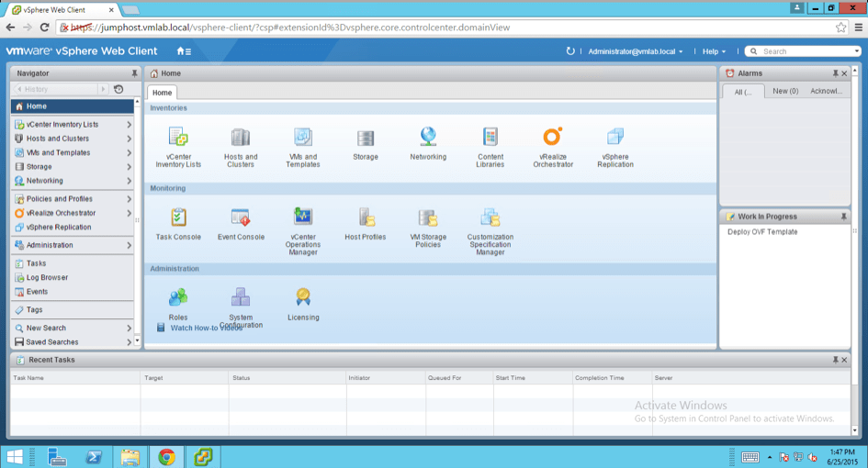Pin the Navigator panel
Viewport: 868px width, 468px height.
pyautogui.click(x=134, y=73)
